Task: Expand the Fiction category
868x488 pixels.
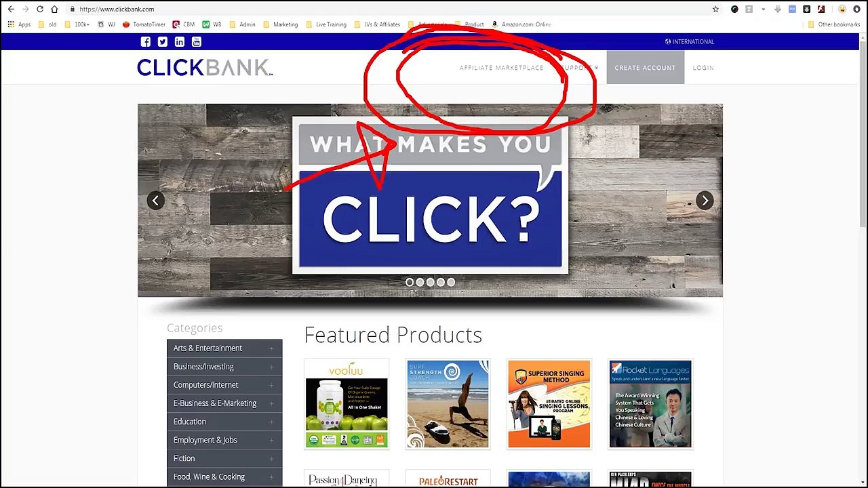Action: (224, 458)
